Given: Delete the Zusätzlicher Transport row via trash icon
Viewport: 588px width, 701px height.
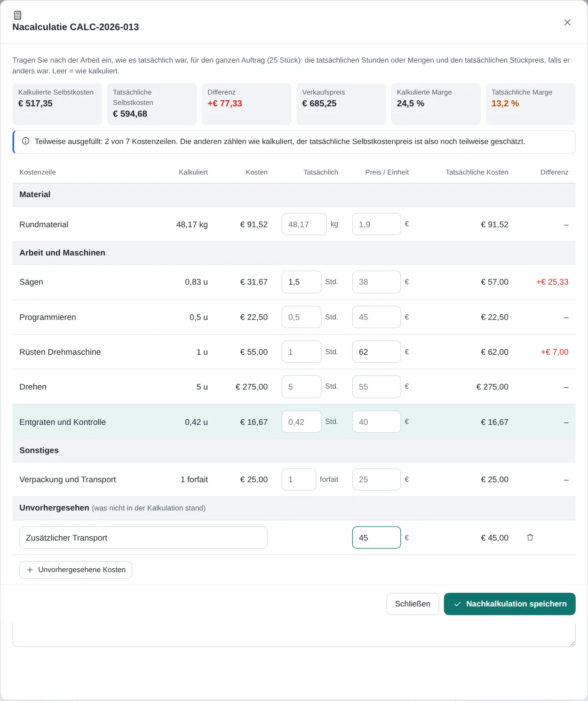Looking at the screenshot, I should pyautogui.click(x=530, y=537).
